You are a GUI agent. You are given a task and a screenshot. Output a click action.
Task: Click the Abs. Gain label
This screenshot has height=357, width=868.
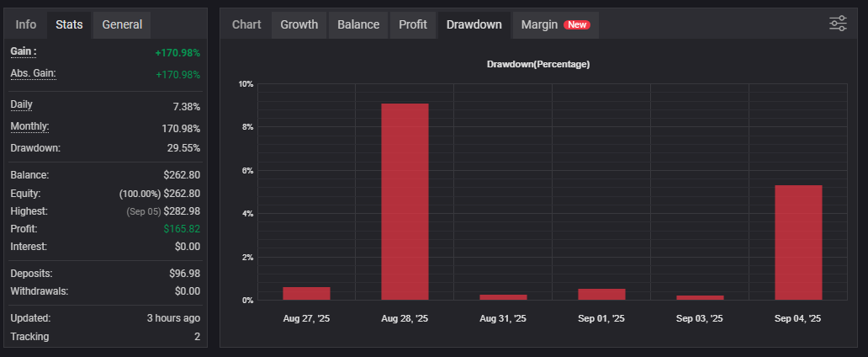33,73
